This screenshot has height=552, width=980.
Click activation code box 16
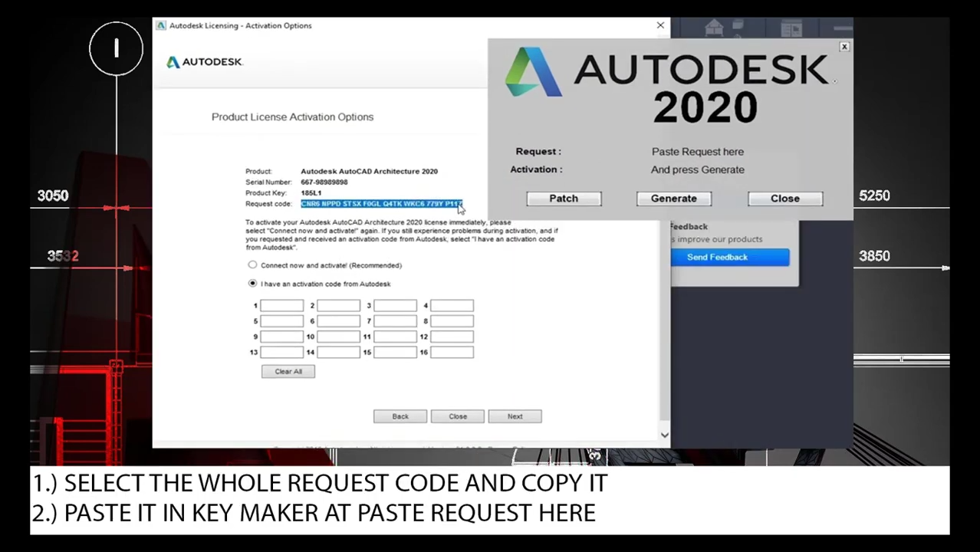(x=452, y=352)
